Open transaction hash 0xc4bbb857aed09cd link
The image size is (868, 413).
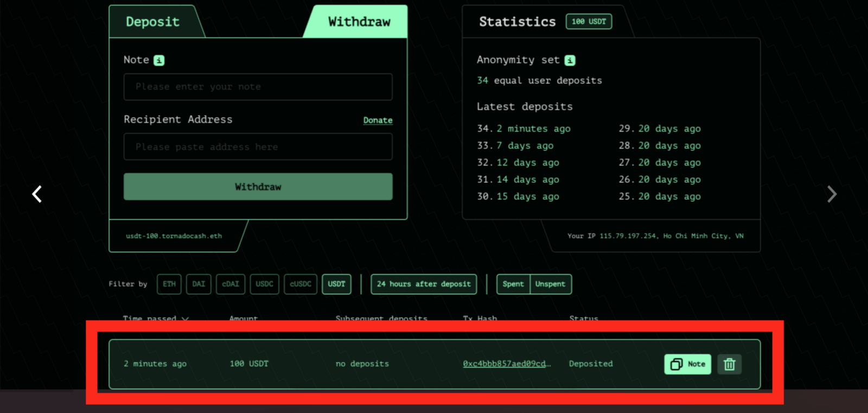[506, 364]
